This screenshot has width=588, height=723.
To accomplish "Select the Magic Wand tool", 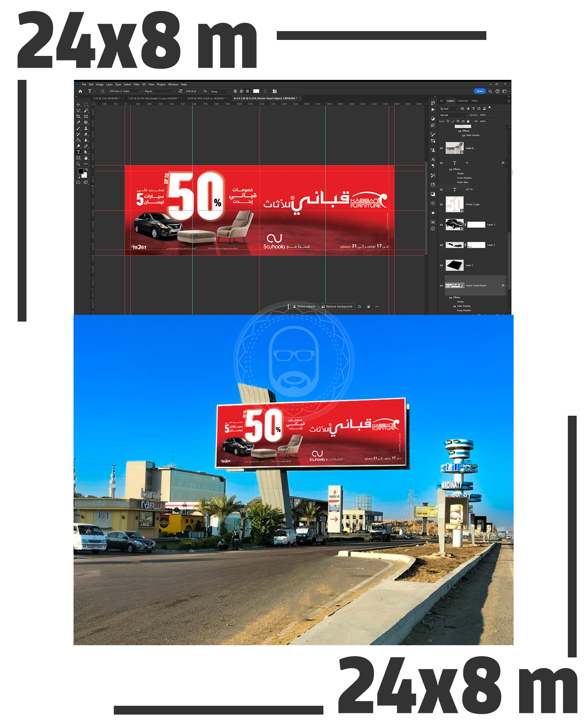I will (x=86, y=111).
